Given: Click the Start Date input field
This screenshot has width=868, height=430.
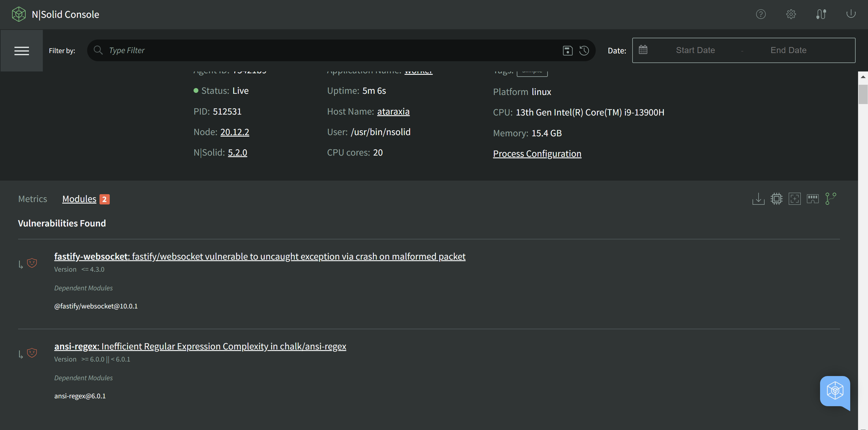Looking at the screenshot, I should click(695, 50).
